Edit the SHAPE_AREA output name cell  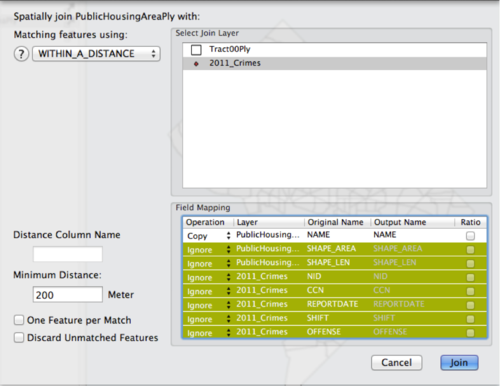coord(412,249)
